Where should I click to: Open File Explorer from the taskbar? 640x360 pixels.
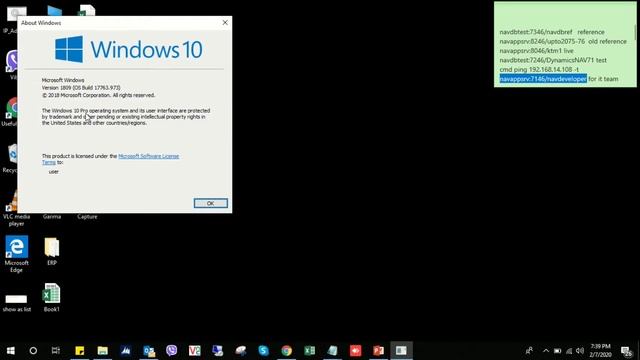pos(102,351)
